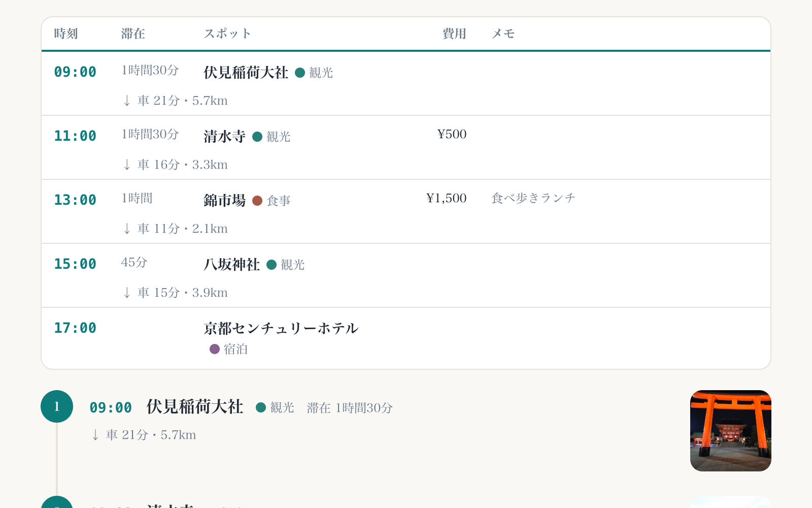Screen dimensions: 812x508
Task: Click timeline step marker number 1
Action: pyautogui.click(x=57, y=406)
